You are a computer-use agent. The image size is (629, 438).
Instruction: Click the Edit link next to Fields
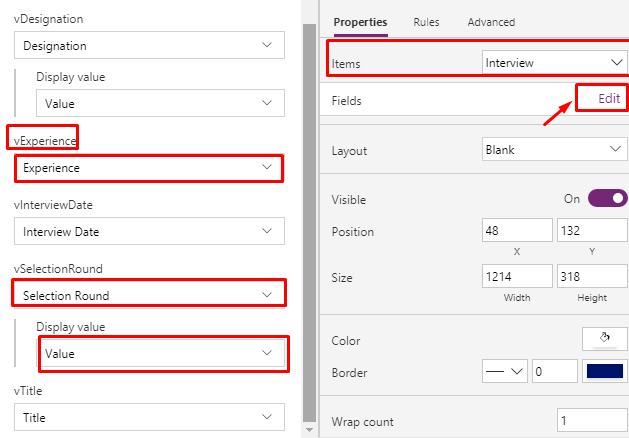609,98
